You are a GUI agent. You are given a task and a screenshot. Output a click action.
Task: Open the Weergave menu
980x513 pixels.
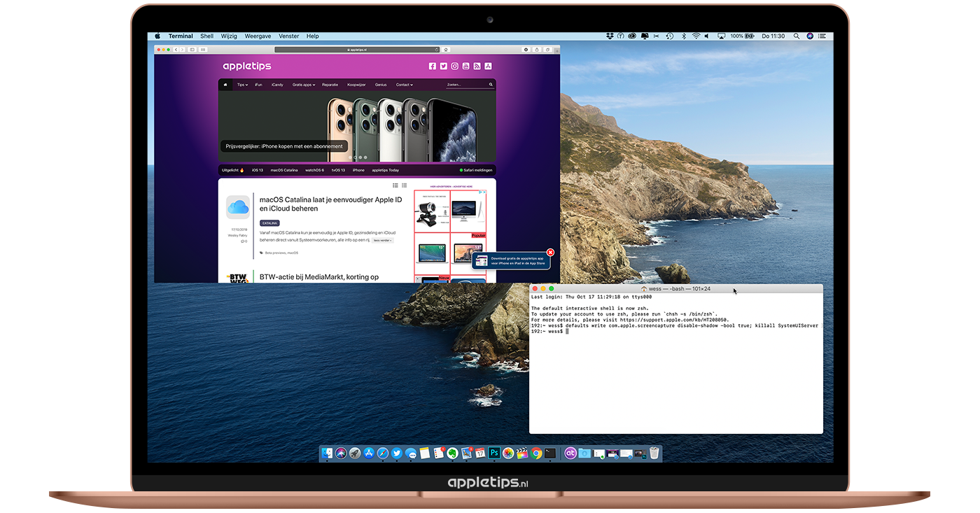tap(258, 36)
